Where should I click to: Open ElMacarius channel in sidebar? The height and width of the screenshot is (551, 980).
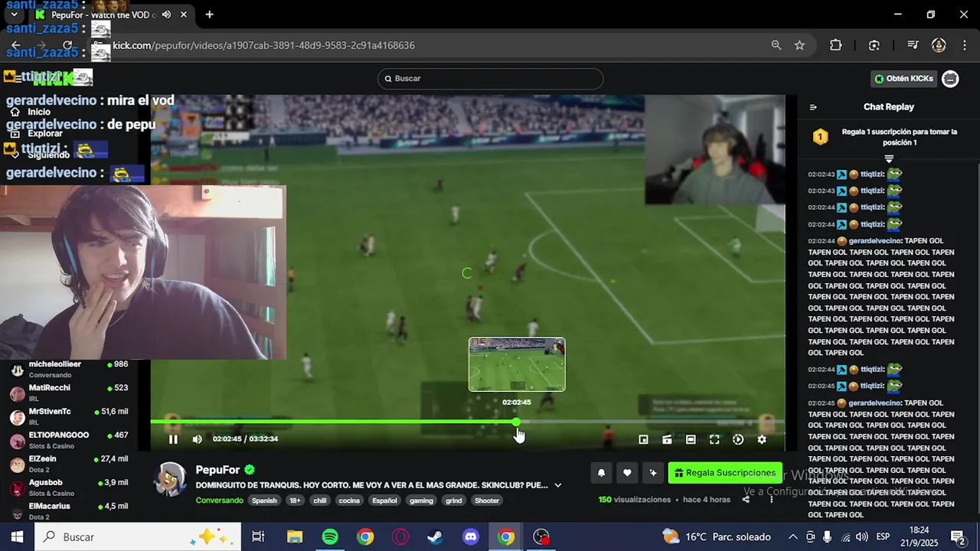click(x=69, y=510)
